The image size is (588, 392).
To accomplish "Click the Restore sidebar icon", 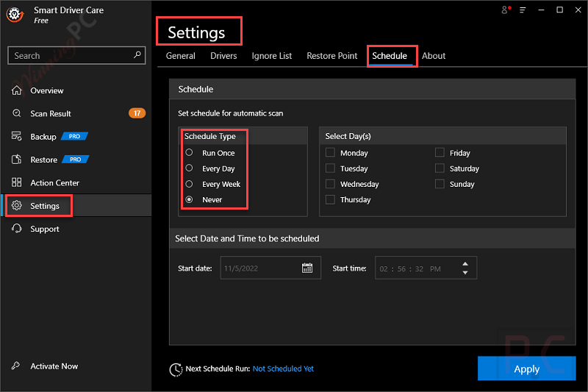I will click(x=16, y=160).
